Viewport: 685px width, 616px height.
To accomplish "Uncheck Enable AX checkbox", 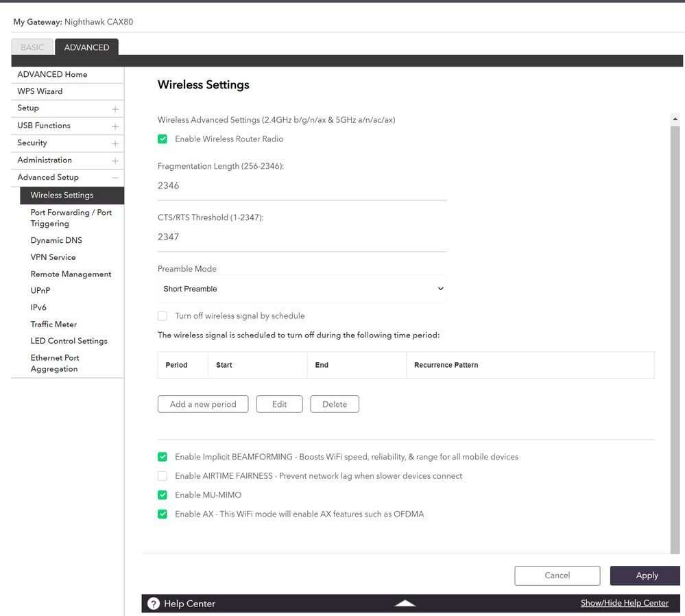I will 163,514.
